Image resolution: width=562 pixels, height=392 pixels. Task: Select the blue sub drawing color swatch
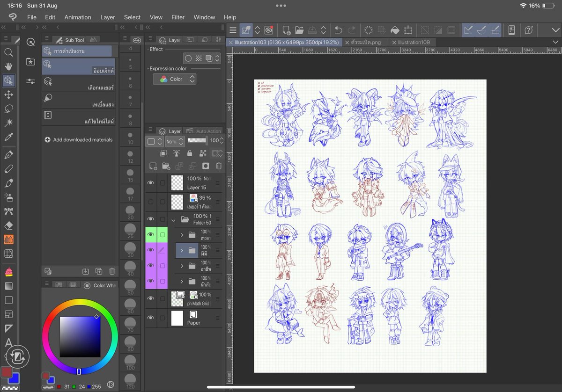13,379
